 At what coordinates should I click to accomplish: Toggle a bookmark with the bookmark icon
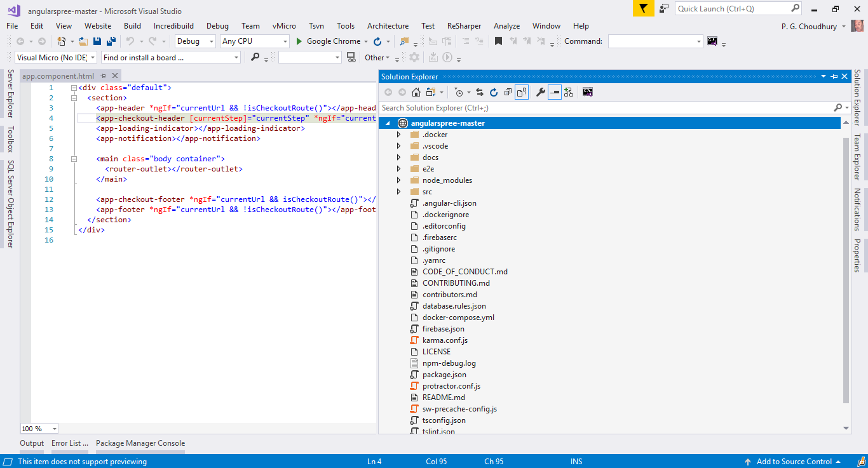pyautogui.click(x=498, y=41)
